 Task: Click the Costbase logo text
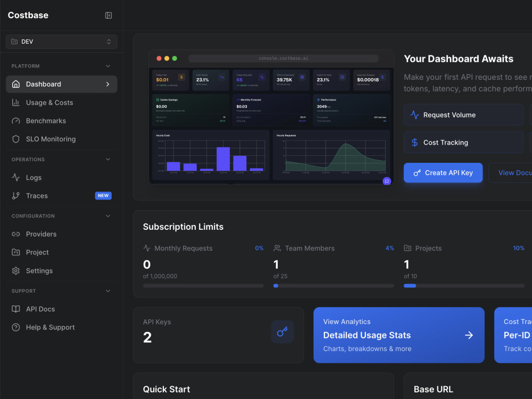[x=28, y=15]
